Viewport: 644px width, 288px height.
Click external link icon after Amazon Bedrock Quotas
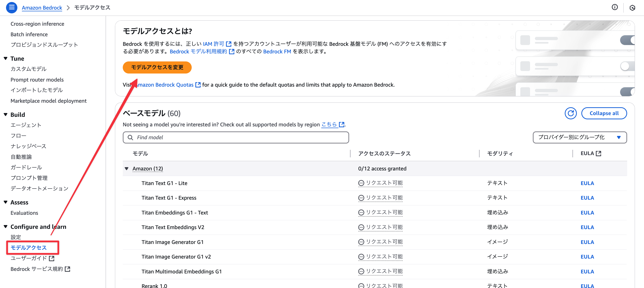(198, 85)
